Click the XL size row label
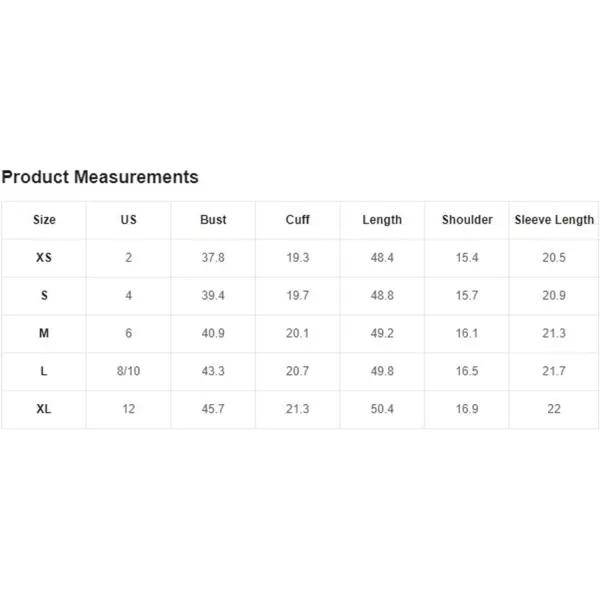600x600 pixels. [44, 409]
